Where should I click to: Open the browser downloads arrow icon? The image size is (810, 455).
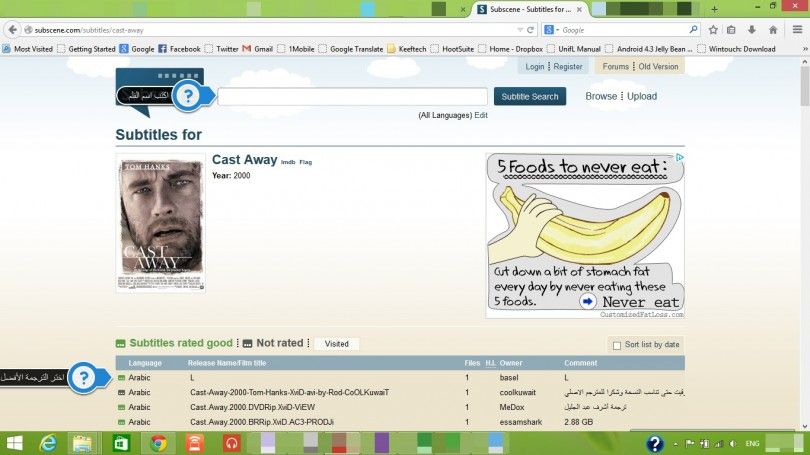pyautogui.click(x=750, y=30)
